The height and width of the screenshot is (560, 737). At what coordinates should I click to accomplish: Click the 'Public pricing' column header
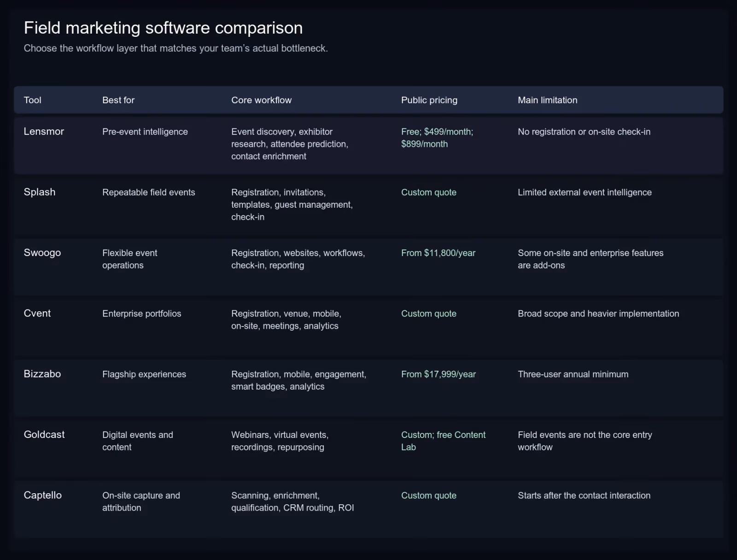point(429,100)
